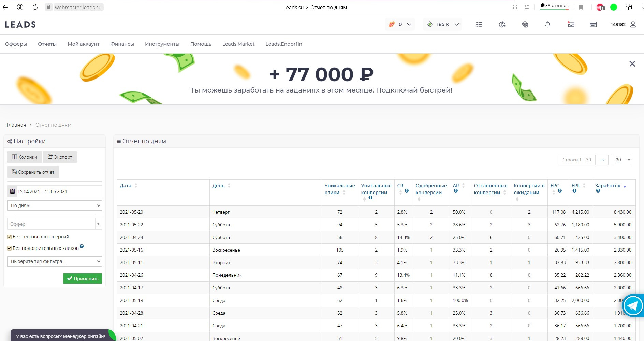This screenshot has width=644, height=341.
Task: Open the Отчеты menu
Action: click(47, 44)
